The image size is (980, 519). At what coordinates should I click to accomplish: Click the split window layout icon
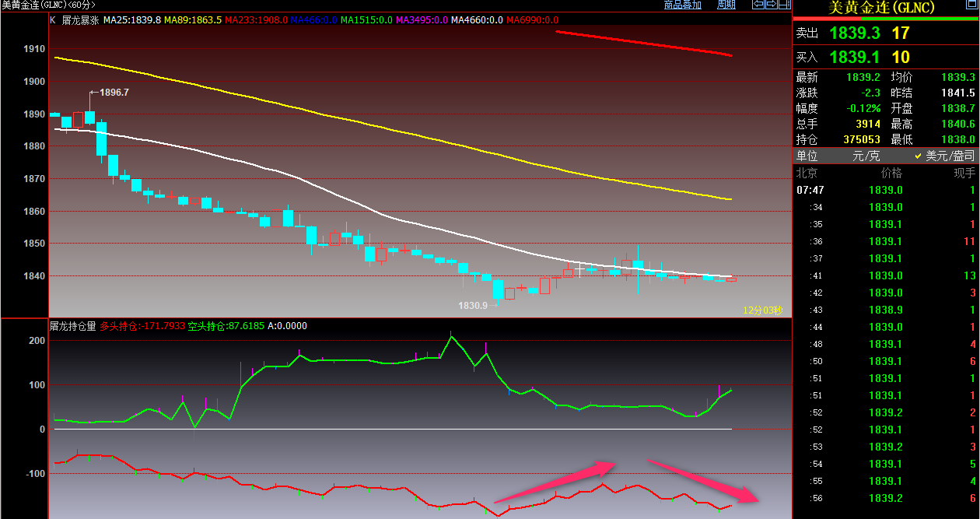(x=783, y=5)
